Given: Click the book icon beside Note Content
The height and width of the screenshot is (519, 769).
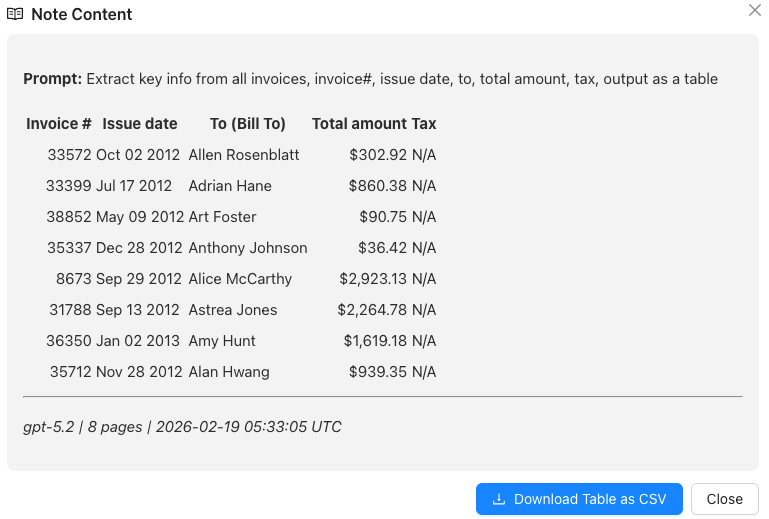Looking at the screenshot, I should [x=15, y=15].
